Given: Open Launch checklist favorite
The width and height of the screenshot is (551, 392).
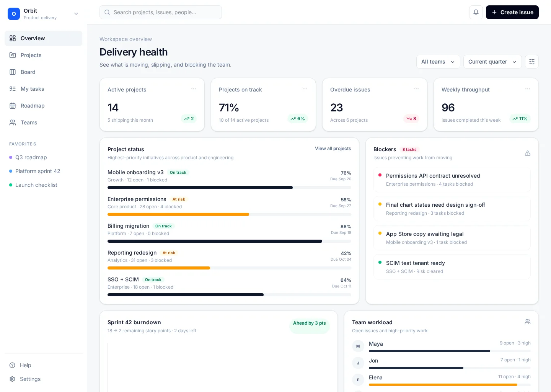Looking at the screenshot, I should point(43,185).
